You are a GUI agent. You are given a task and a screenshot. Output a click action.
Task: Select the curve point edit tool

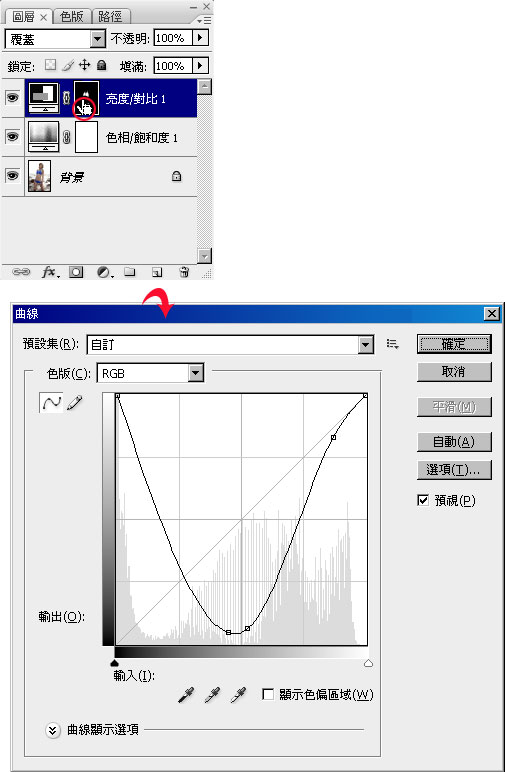pyautogui.click(x=51, y=403)
